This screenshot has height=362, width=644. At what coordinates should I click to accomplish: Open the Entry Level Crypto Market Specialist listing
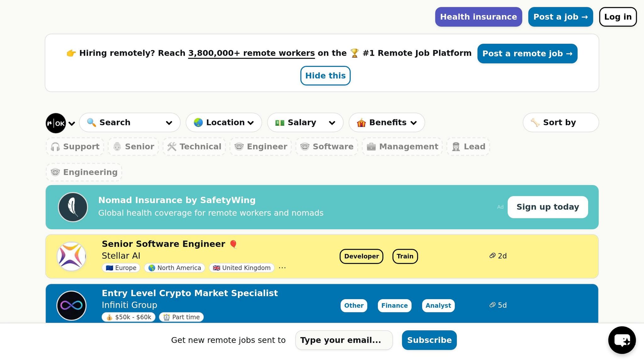click(x=190, y=293)
